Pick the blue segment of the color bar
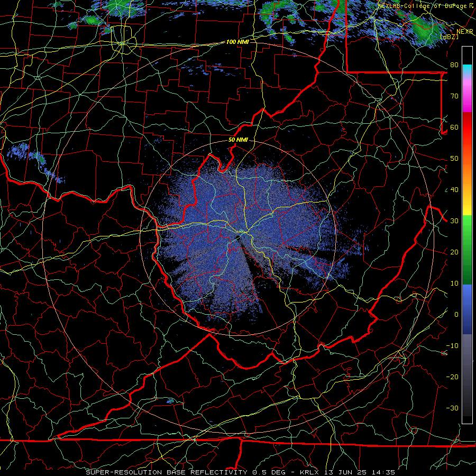Viewport: 476px width, 476px height. (x=467, y=309)
